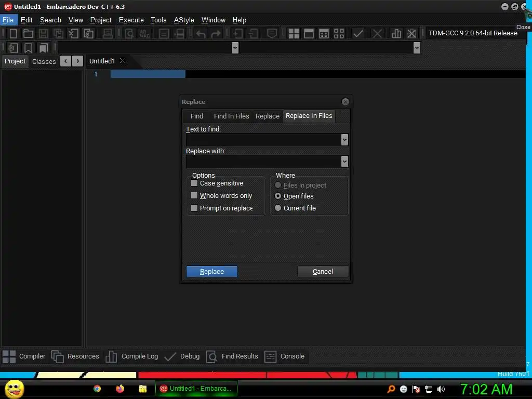Viewport: 532px width, 399px height.
Task: Expand the Replace with dropdown
Action: tap(345, 162)
